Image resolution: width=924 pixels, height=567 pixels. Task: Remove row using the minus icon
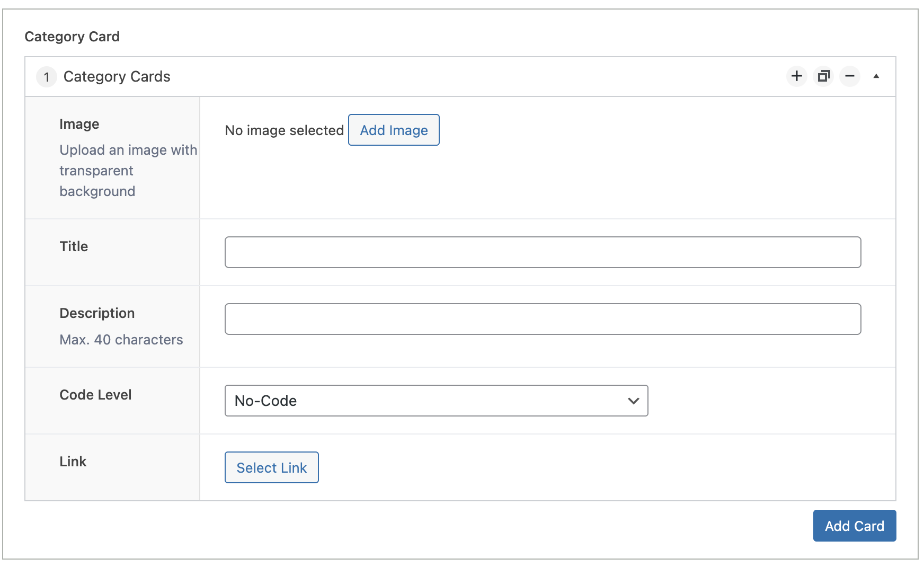[x=850, y=76]
